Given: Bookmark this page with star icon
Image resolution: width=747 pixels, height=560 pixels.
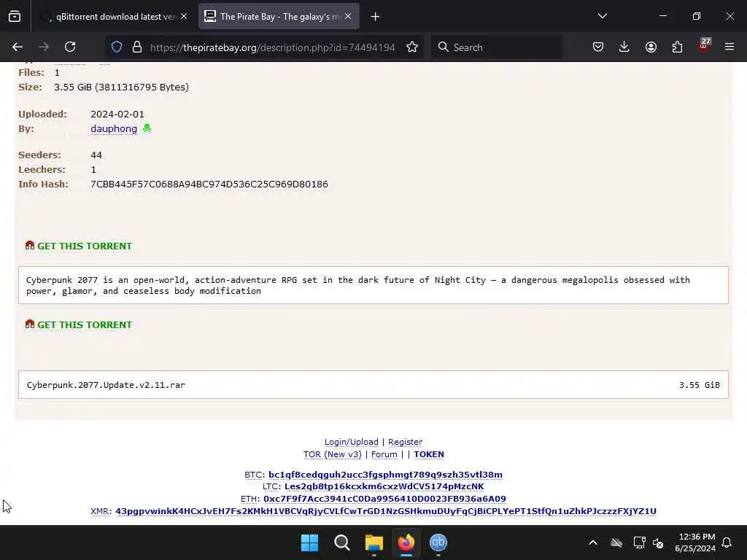Looking at the screenshot, I should [x=412, y=47].
